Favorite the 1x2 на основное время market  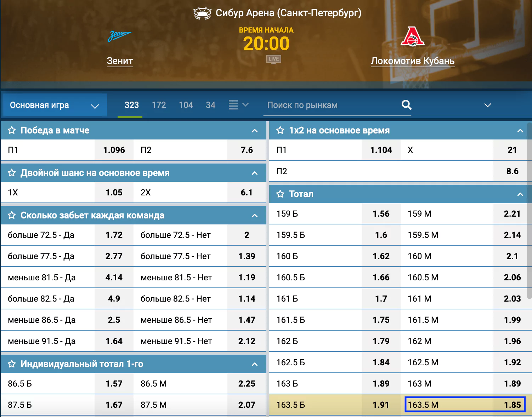pyautogui.click(x=281, y=130)
